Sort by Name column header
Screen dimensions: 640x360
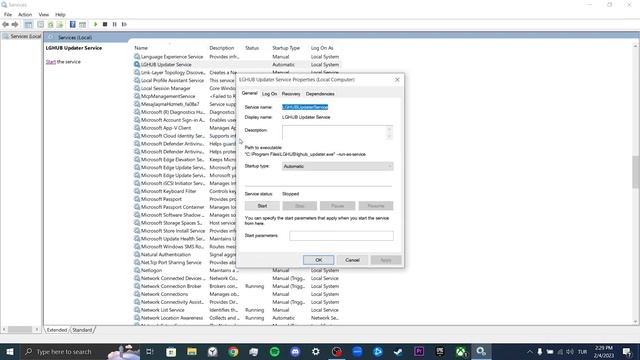pyautogui.click(x=141, y=48)
